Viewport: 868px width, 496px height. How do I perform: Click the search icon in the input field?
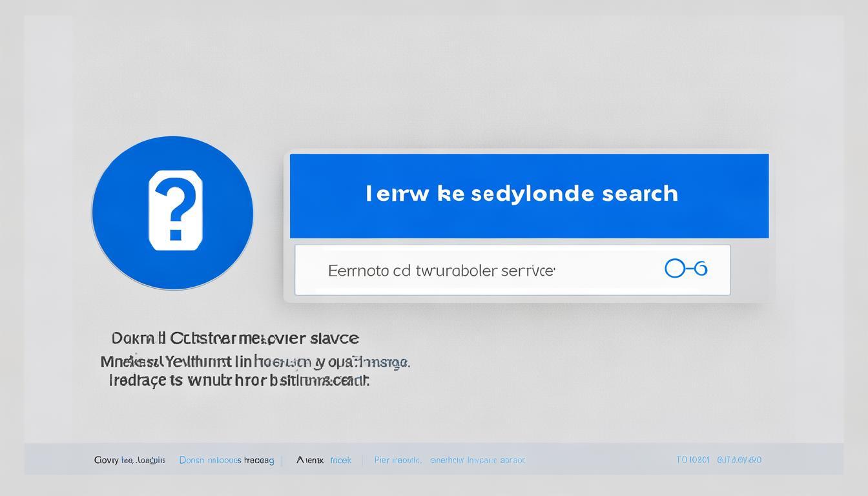[686, 269]
